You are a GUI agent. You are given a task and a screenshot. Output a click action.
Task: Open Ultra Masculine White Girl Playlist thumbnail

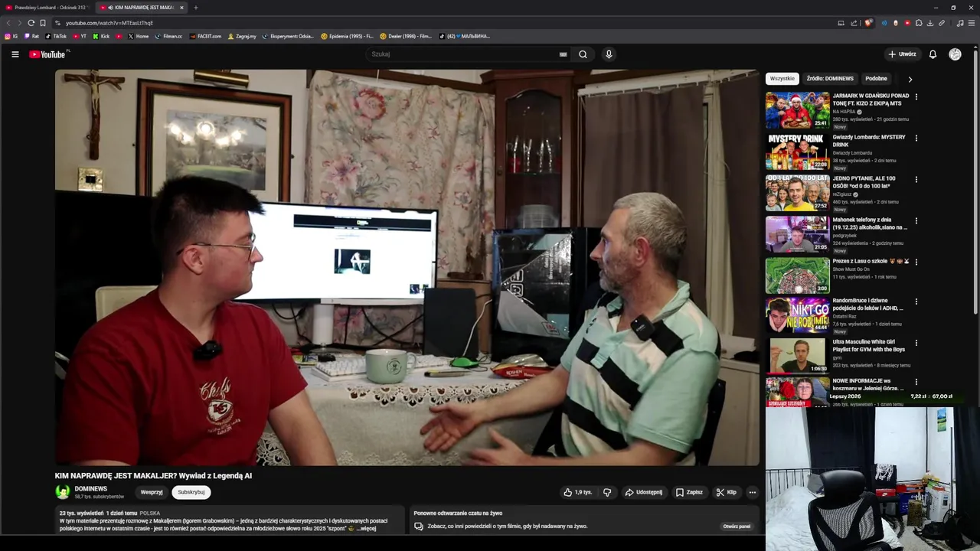tap(797, 356)
